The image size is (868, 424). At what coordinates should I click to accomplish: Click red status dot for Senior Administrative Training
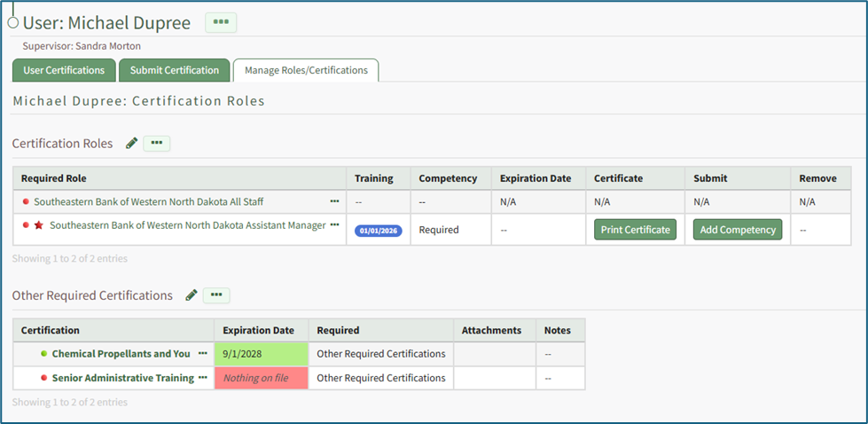pyautogui.click(x=43, y=378)
